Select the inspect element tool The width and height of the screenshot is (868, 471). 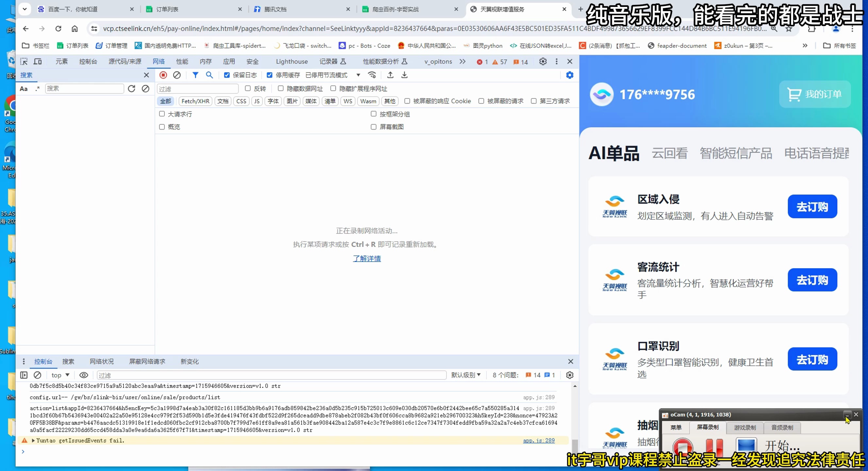click(x=24, y=61)
